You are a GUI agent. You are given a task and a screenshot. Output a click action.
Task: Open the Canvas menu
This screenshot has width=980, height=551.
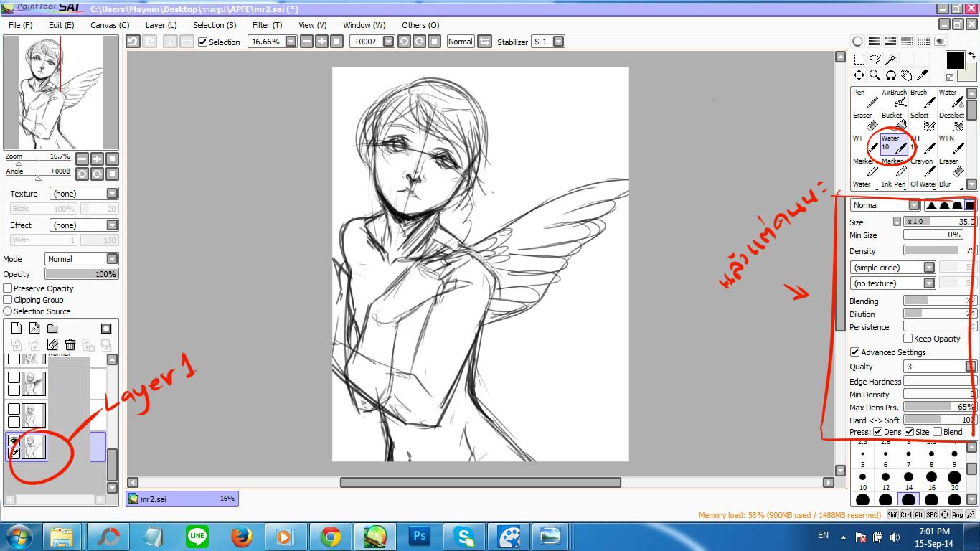coord(109,25)
